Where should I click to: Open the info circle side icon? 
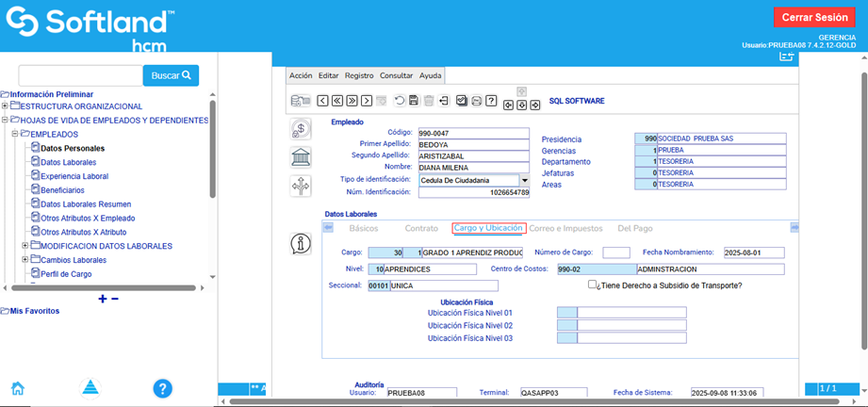(x=301, y=243)
